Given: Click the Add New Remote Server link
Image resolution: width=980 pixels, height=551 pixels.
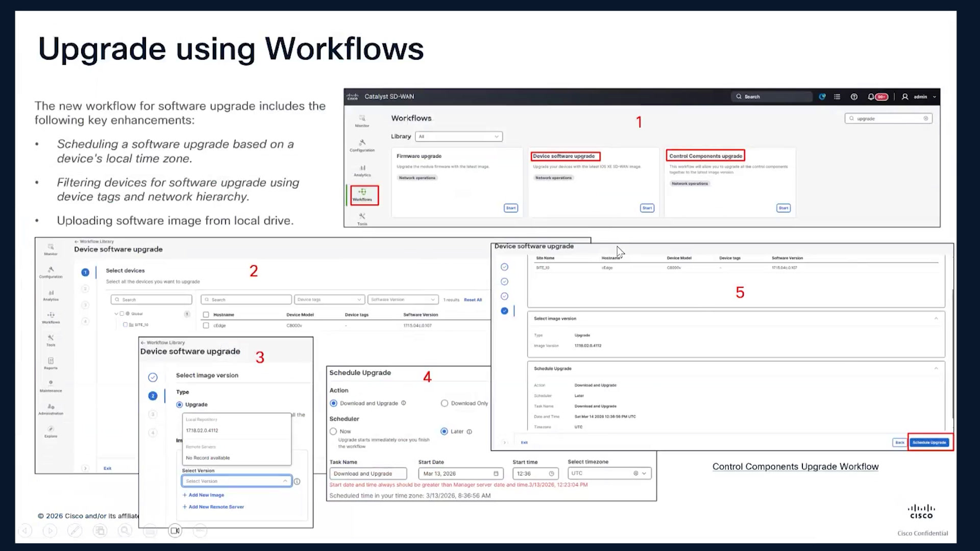Looking at the screenshot, I should 213,507.
